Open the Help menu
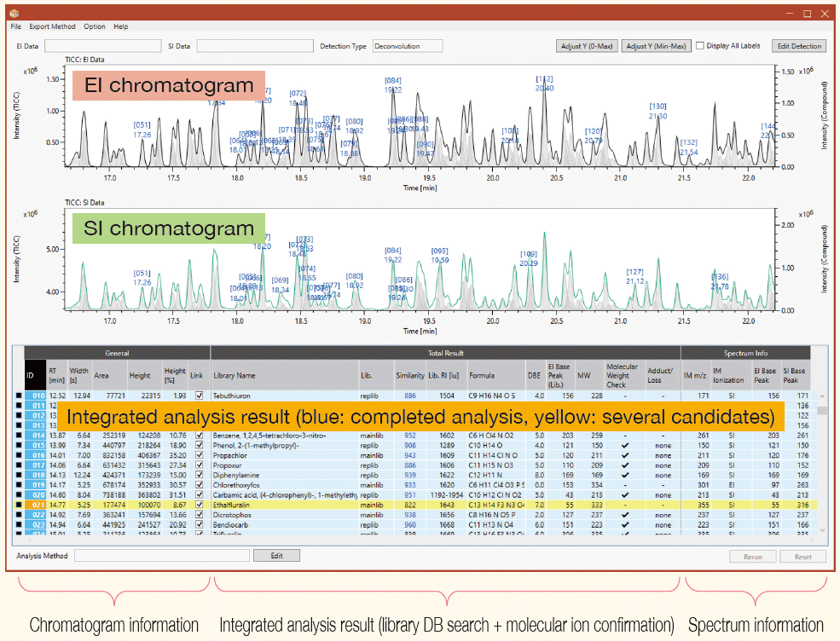 pyautogui.click(x=123, y=26)
